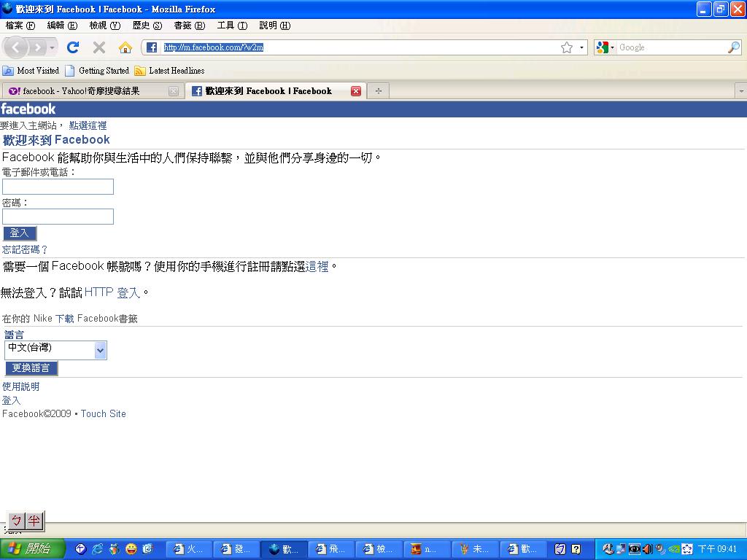
Task: Open the HTTP 登入 link
Action: coord(112,292)
